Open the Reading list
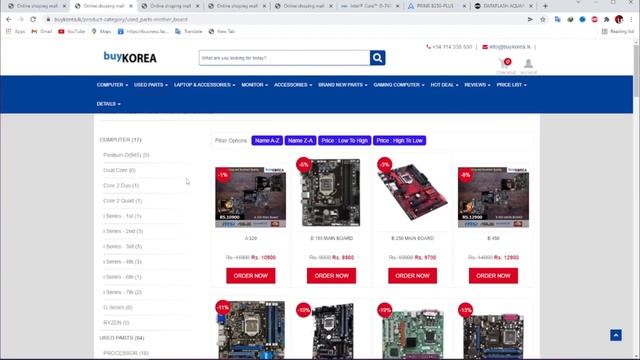Screen dimensions: 640x360 pos(617,31)
